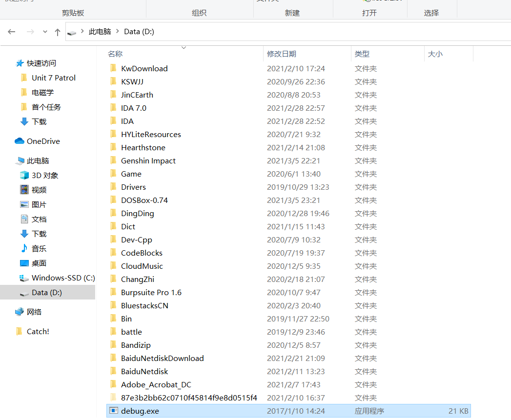
Task: Sort by 修改日期 column header
Action: click(282, 54)
